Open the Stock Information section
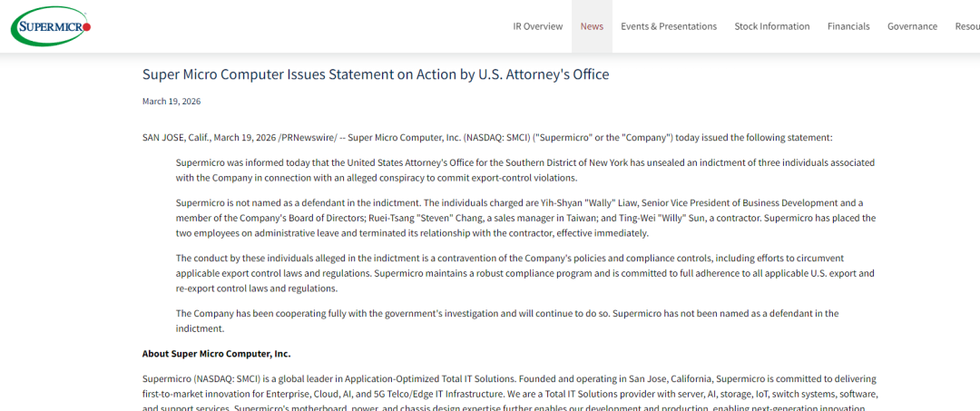The height and width of the screenshot is (411, 980). click(772, 26)
